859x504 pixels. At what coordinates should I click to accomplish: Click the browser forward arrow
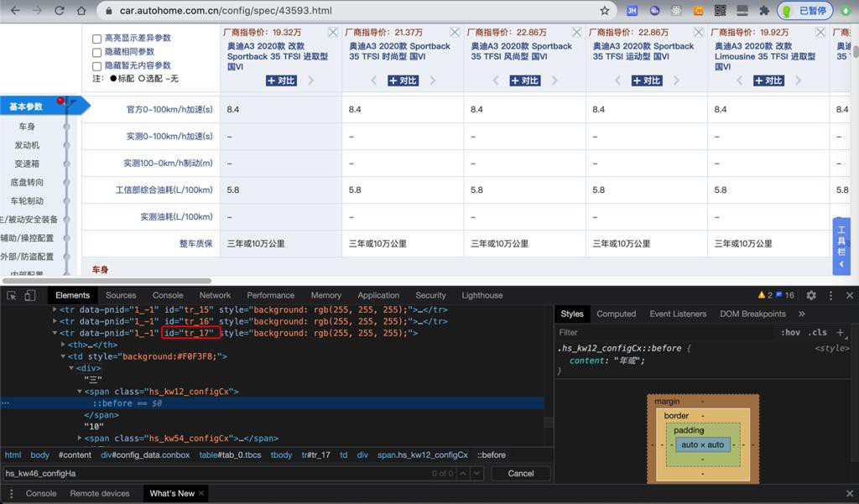[37, 10]
